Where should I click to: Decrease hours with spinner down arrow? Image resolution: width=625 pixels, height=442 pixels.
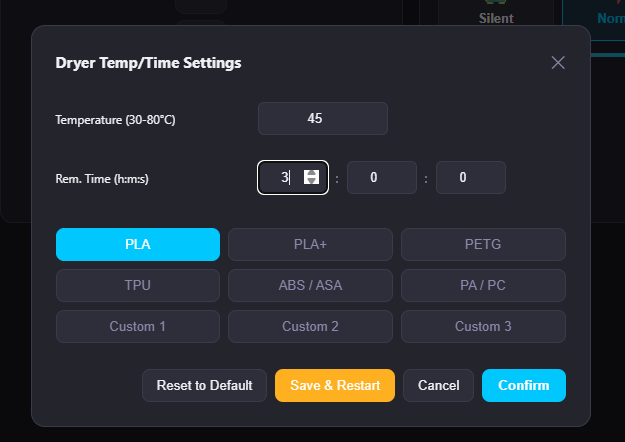pos(311,181)
